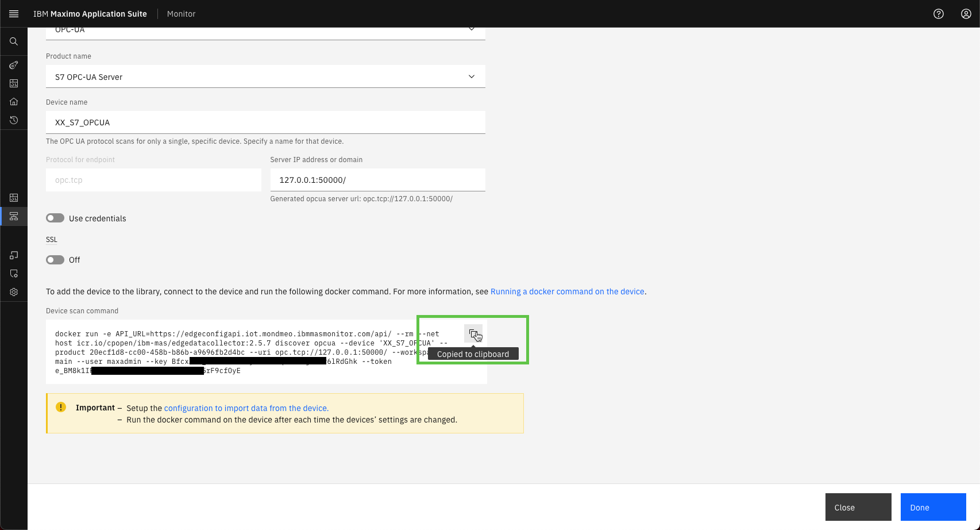Click IBM Maximo Application Suite title
Image resolution: width=980 pixels, height=530 pixels.
coord(90,14)
